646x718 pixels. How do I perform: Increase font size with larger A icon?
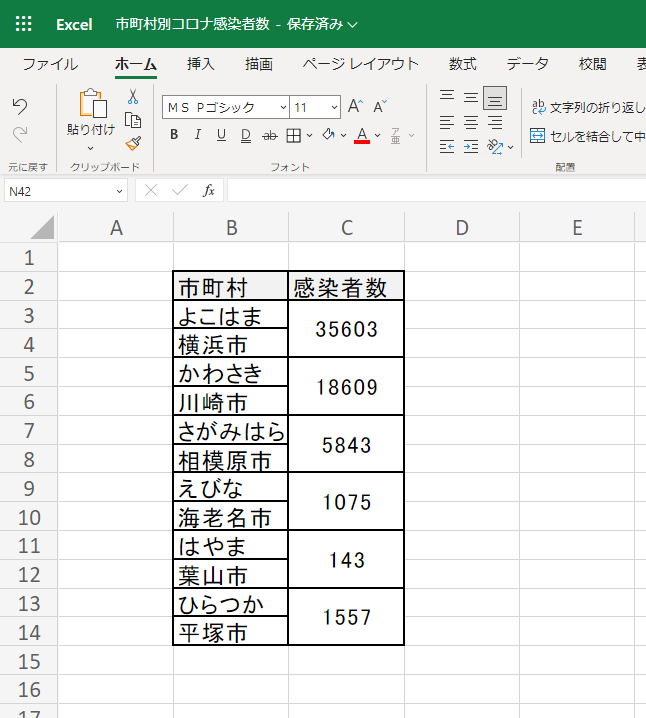[357, 107]
